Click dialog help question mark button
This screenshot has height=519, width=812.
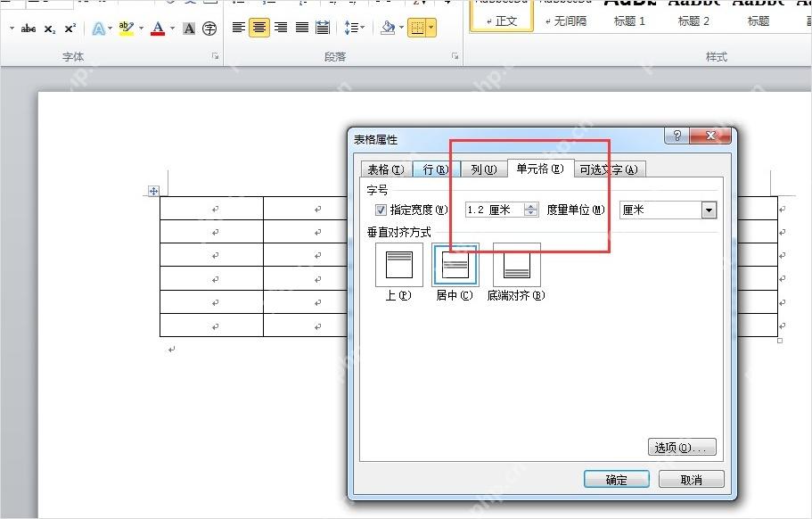click(677, 136)
